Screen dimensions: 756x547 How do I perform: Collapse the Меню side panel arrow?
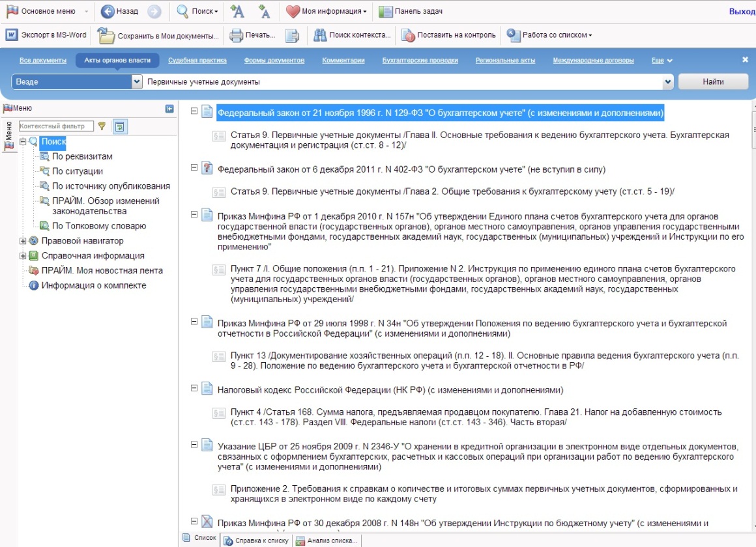[169, 109]
